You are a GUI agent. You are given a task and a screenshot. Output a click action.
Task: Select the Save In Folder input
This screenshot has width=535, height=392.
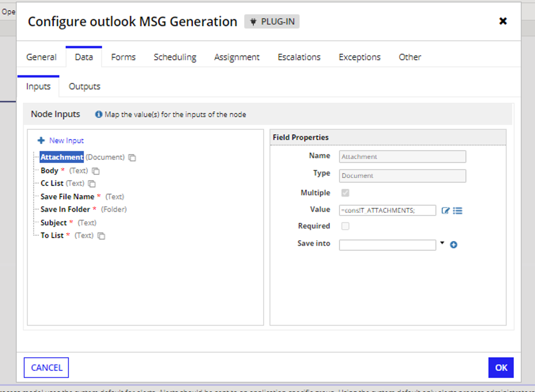click(65, 210)
